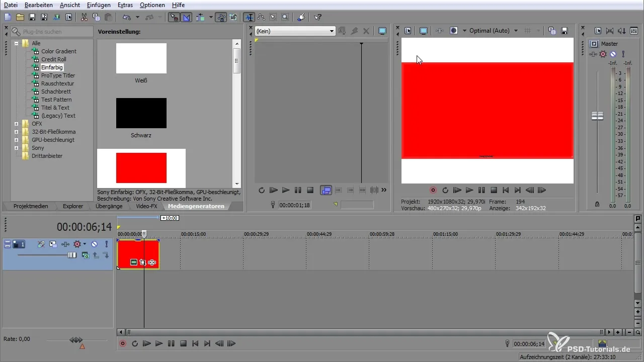Open the Bearbeiten menu
The width and height of the screenshot is (644, 362).
[x=39, y=5]
